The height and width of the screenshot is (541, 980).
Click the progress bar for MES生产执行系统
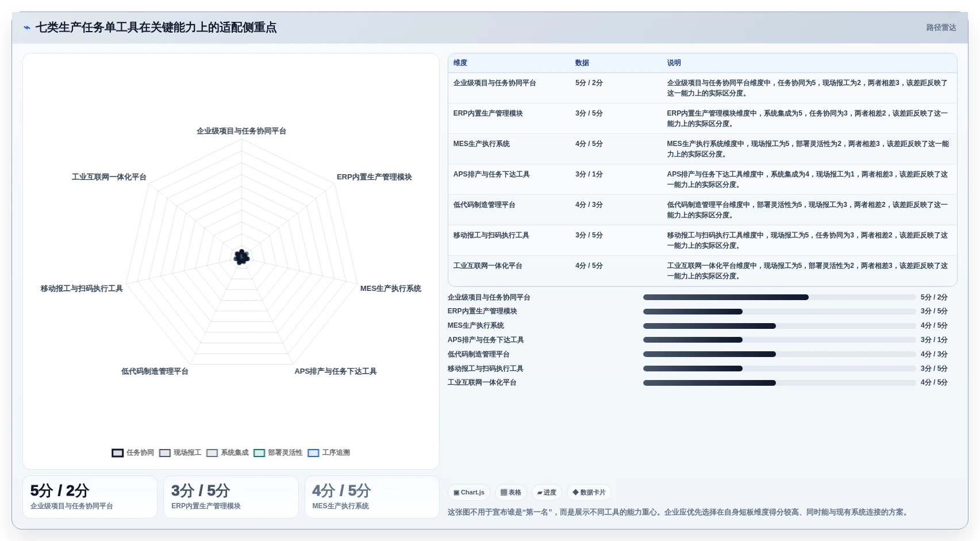[779, 326]
